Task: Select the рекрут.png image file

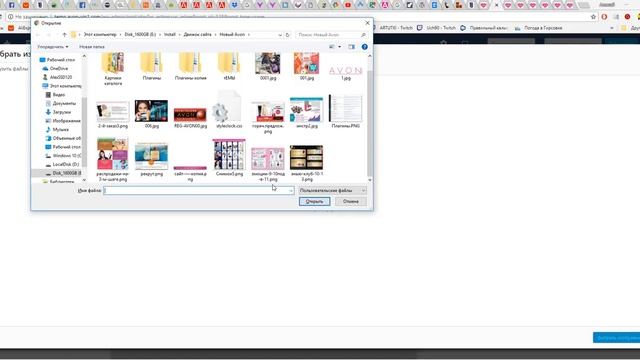Action: point(151,160)
